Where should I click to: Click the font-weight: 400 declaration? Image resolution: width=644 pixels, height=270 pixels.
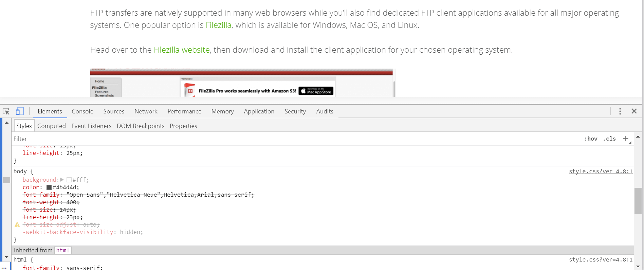(51, 202)
